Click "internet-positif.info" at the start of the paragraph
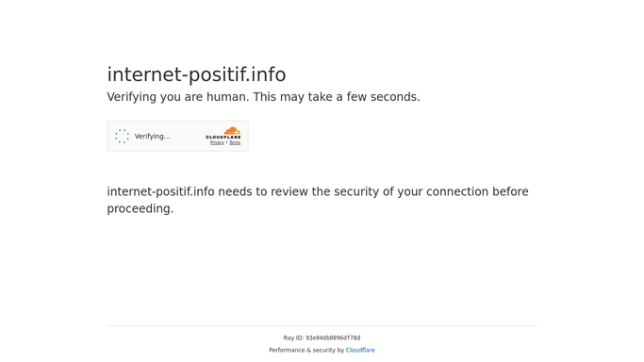 tap(160, 192)
